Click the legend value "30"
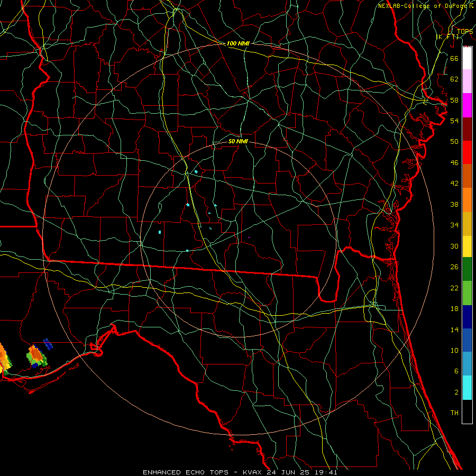The height and width of the screenshot is (476, 476). pyautogui.click(x=454, y=246)
